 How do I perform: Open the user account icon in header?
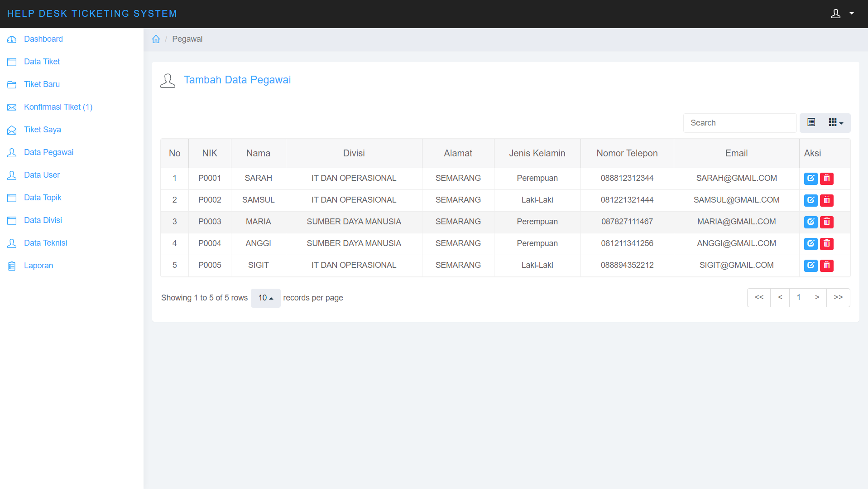(x=835, y=14)
